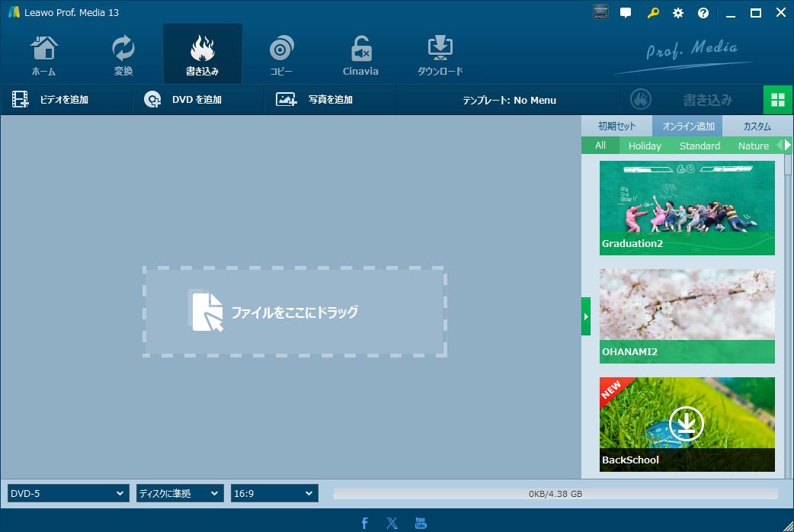Image resolution: width=794 pixels, height=532 pixels.
Task: Open the Facebook link icon
Action: 364,522
